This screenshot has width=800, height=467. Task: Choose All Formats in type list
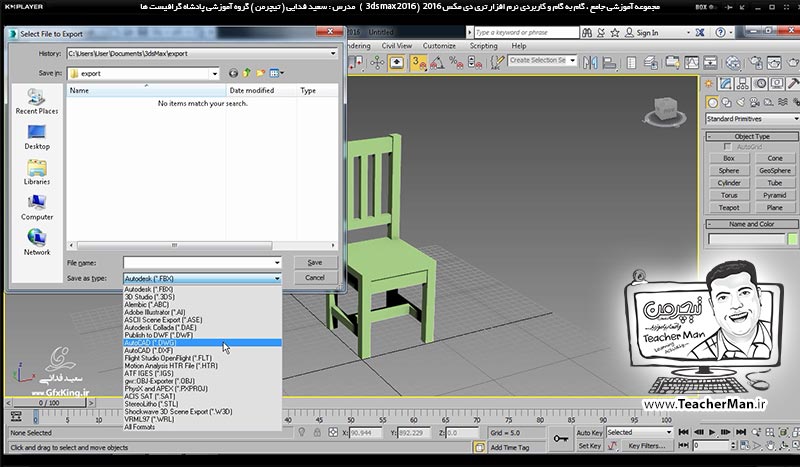click(203, 427)
